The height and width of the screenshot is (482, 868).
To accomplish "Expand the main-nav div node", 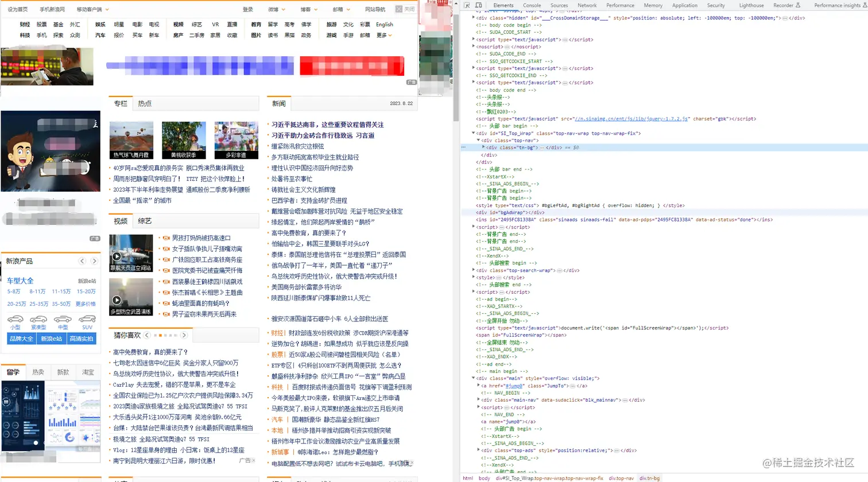I will pos(479,400).
